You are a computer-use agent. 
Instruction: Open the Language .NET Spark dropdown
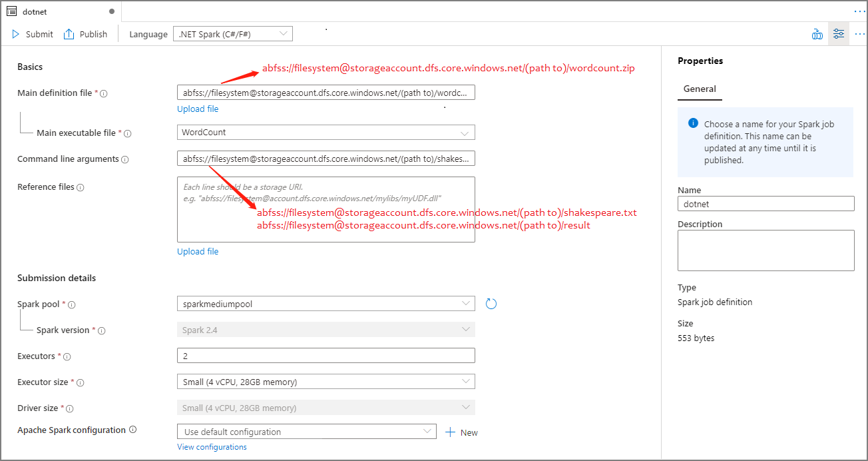tap(232, 34)
